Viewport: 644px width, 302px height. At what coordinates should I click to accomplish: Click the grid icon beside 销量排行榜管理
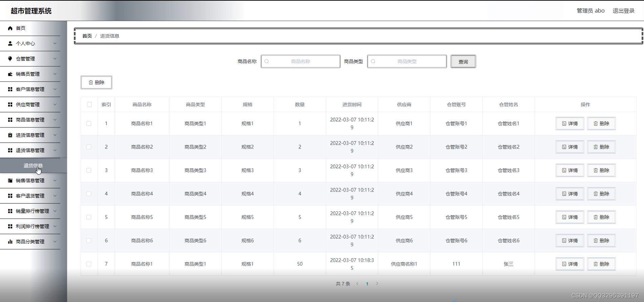[x=10, y=211]
